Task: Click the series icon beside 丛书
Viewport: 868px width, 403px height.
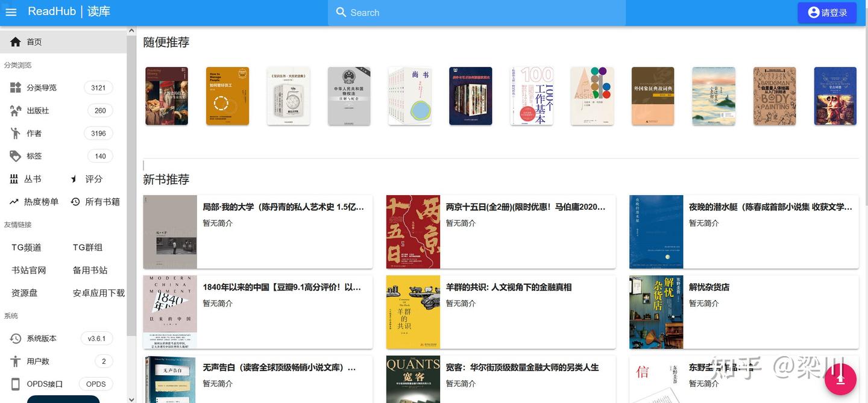Action: point(14,179)
